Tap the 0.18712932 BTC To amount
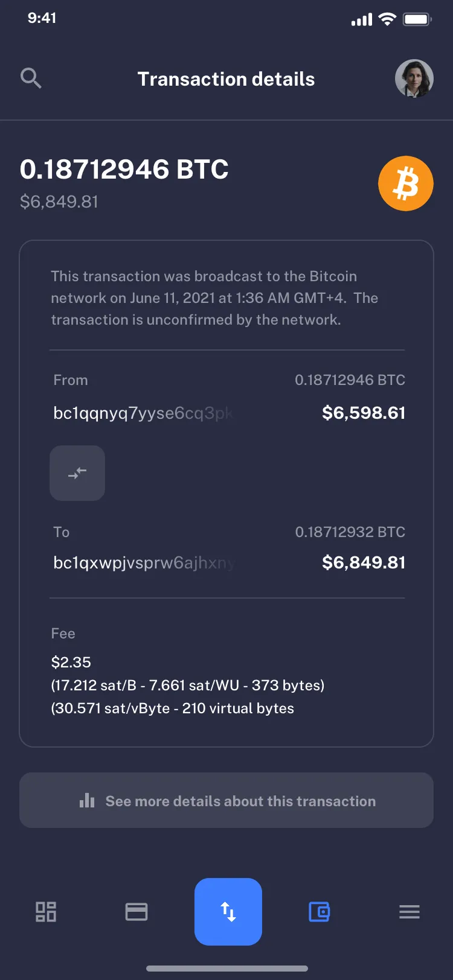 point(350,532)
